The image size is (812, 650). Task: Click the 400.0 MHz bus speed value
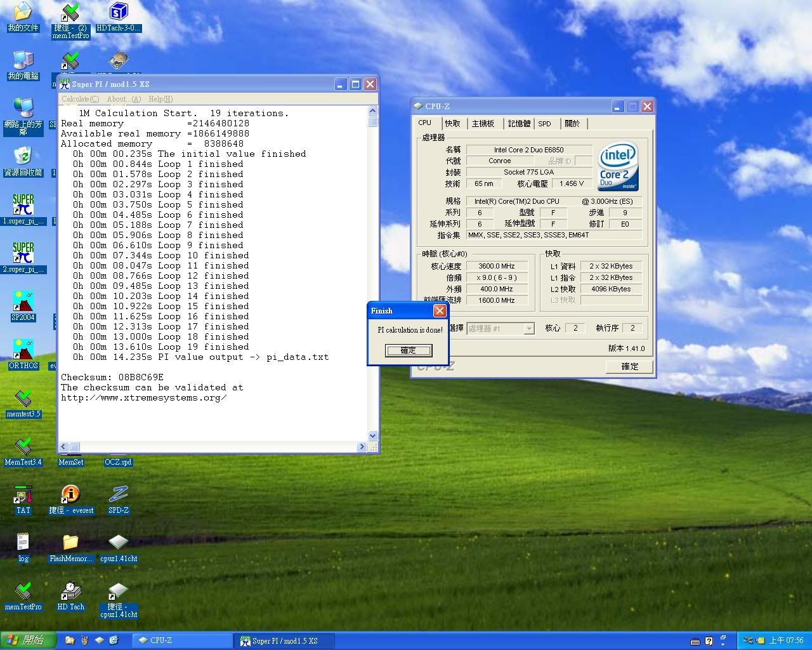coord(497,289)
